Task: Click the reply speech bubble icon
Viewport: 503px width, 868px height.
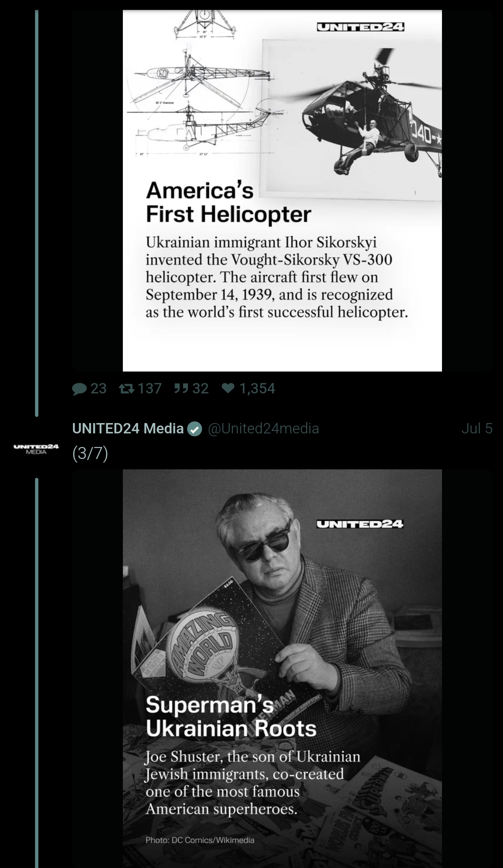Action: (79, 389)
